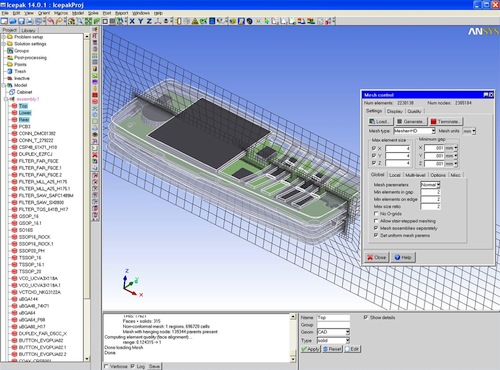Open the Mesh parameters Normal dropdown
The width and height of the screenshot is (500, 370).
438,185
